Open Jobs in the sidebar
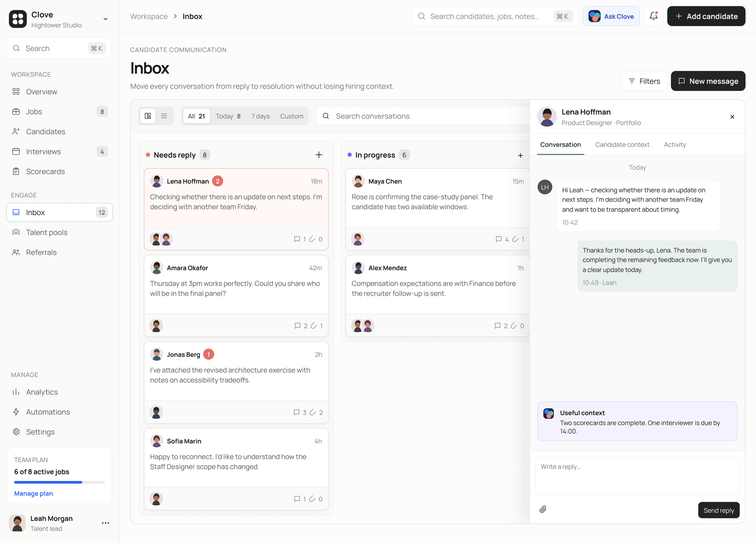756x543 pixels. click(x=59, y=111)
